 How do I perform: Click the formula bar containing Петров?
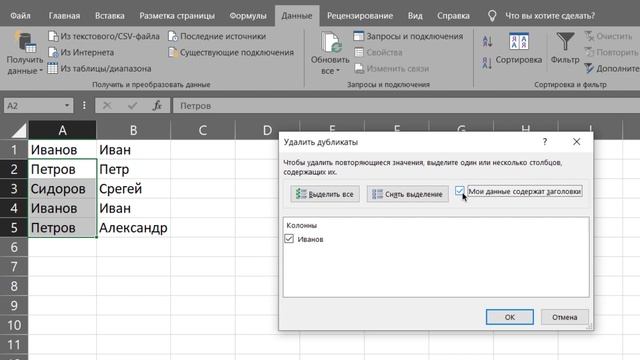coord(407,106)
